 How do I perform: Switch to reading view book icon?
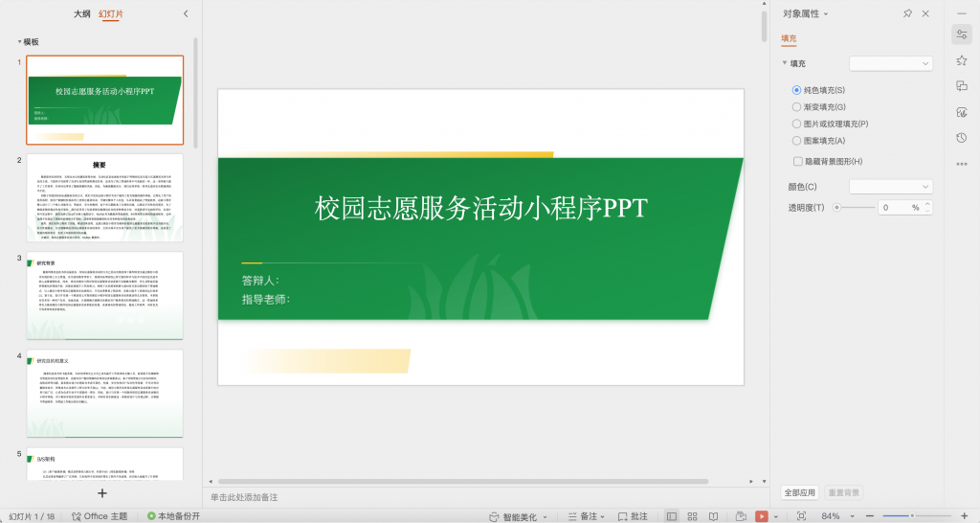click(713, 516)
